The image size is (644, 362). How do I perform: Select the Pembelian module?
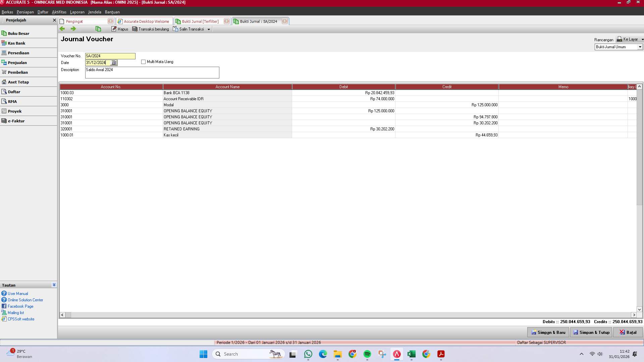pyautogui.click(x=18, y=72)
